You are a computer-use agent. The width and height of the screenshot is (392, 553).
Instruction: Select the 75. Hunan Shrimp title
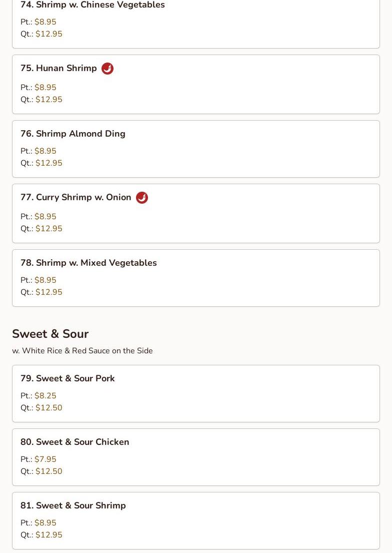[x=58, y=68]
